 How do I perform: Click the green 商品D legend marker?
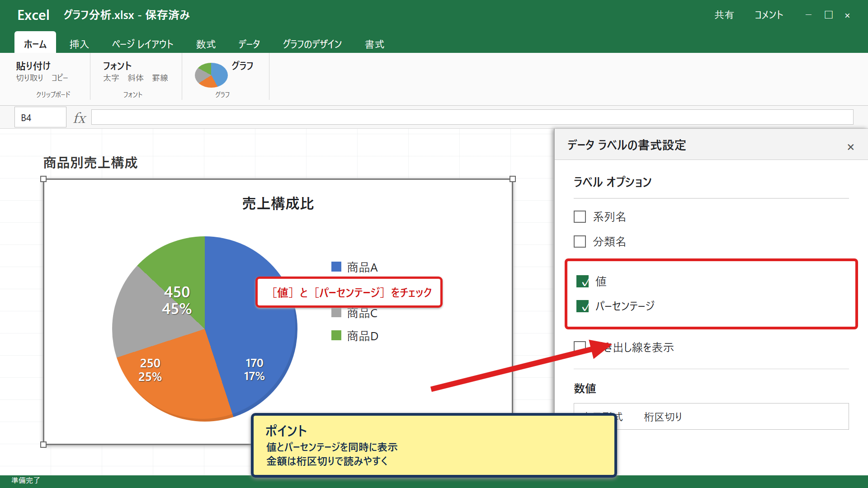(x=336, y=335)
